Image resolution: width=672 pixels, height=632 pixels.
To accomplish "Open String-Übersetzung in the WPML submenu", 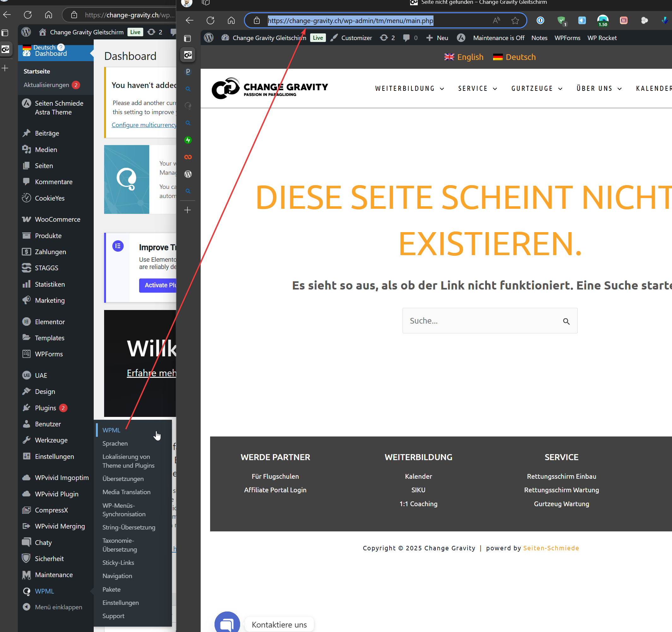I will click(129, 527).
